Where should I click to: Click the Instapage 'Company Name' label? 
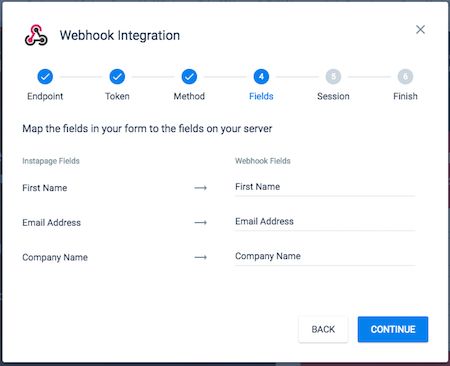[x=55, y=258]
